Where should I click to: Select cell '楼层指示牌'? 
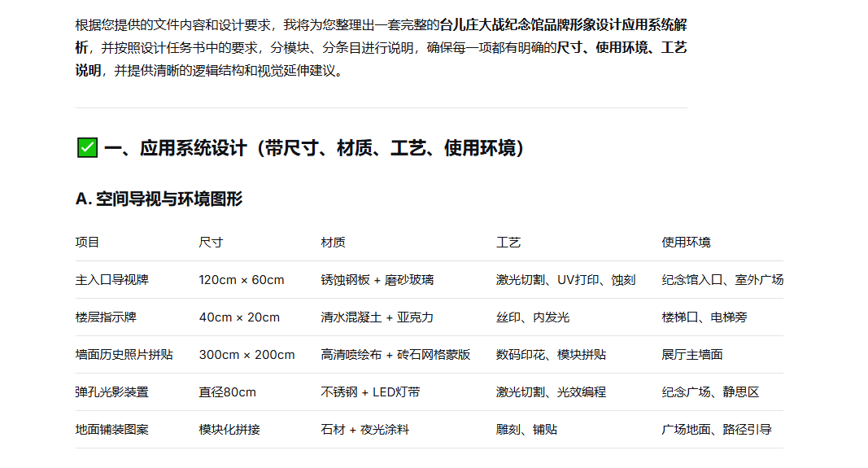click(x=106, y=317)
